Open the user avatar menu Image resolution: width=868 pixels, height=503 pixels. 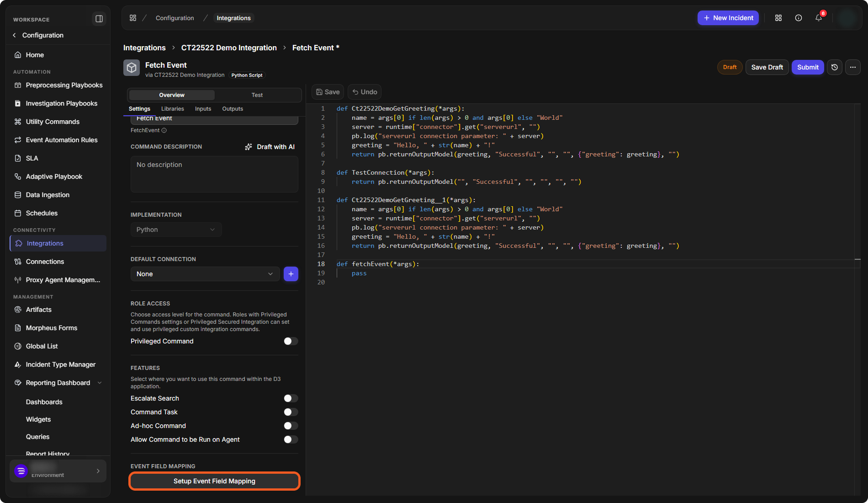coord(847,18)
